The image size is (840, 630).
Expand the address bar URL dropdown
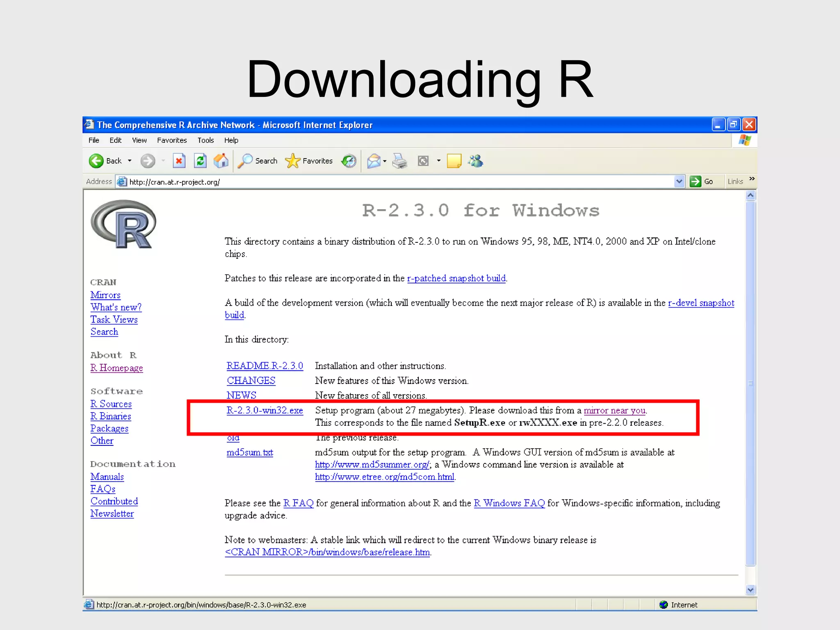679,181
